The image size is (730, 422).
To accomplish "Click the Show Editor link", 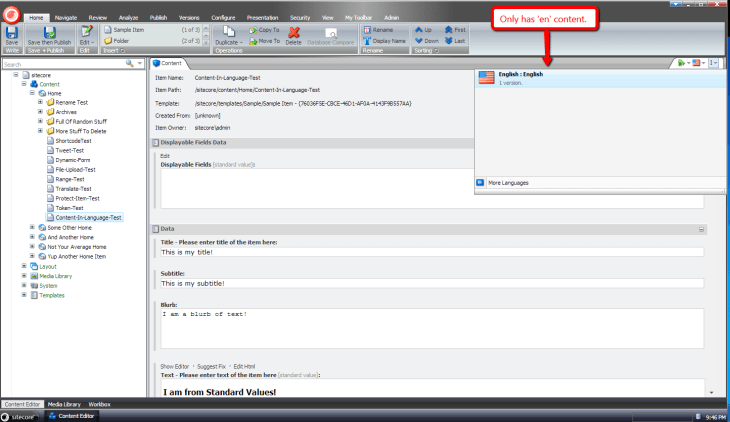I will (177, 366).
